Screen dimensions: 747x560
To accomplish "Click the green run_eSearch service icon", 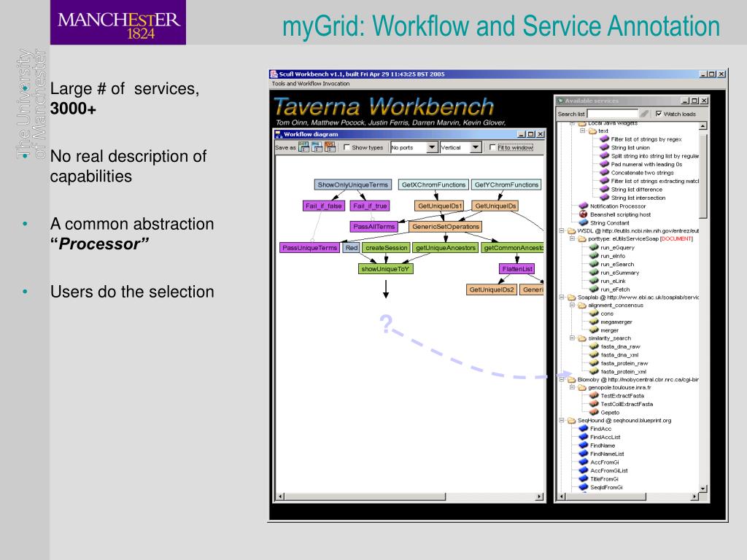I will click(x=594, y=264).
